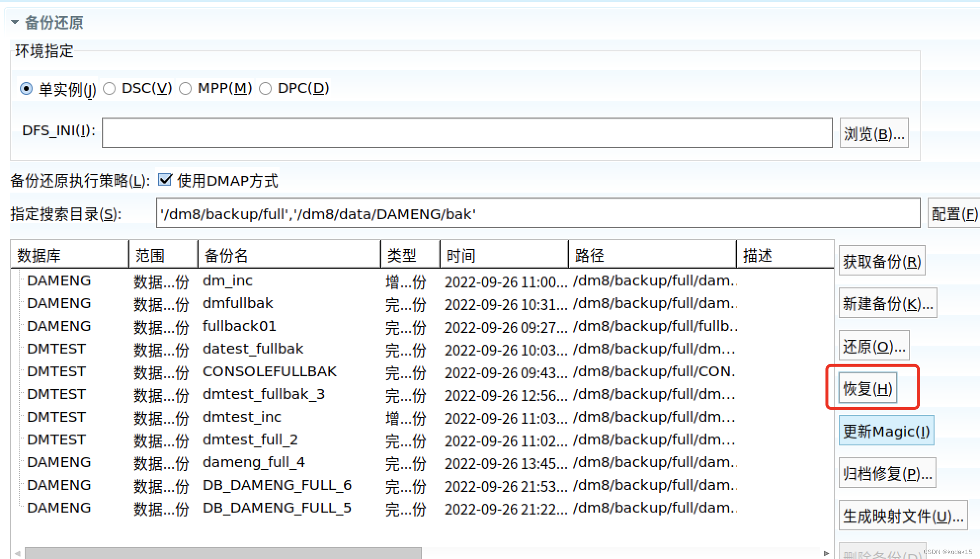Viewport: 980px width, 559px height.
Task: Select the DB_DAMENG_FULL_6 backup entry
Action: click(277, 485)
